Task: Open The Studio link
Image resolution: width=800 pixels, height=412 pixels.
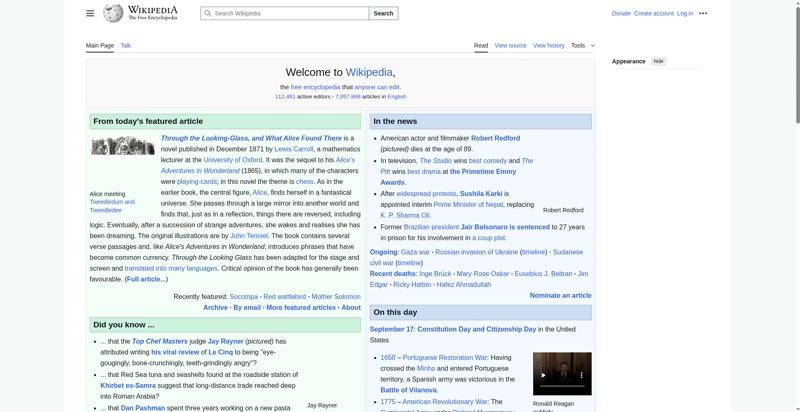Action: (435, 161)
